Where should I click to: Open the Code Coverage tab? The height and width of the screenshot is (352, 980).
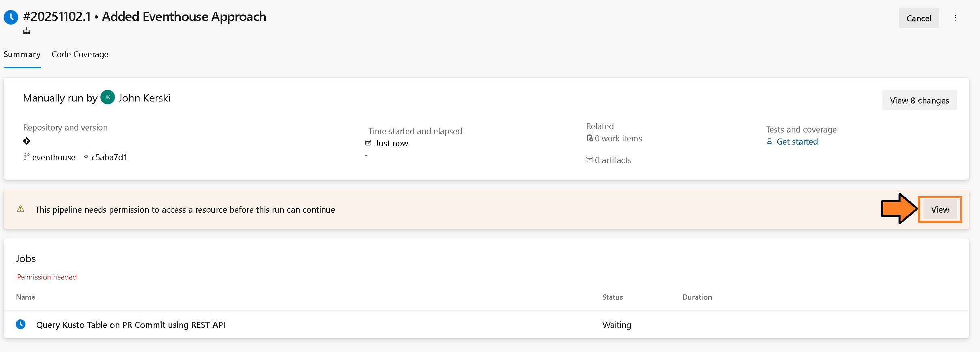(x=80, y=54)
